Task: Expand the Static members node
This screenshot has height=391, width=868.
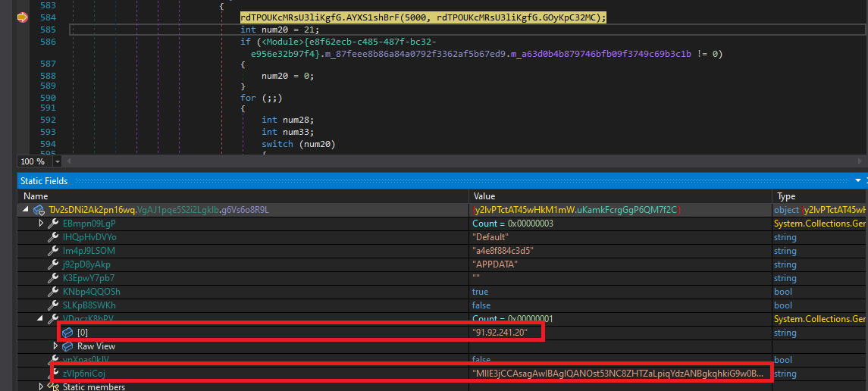Action: click(x=41, y=387)
